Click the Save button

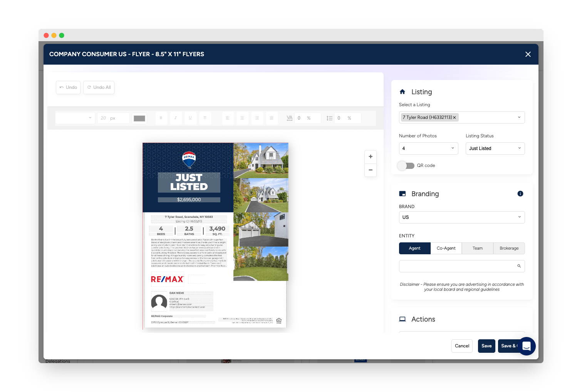pyautogui.click(x=486, y=346)
